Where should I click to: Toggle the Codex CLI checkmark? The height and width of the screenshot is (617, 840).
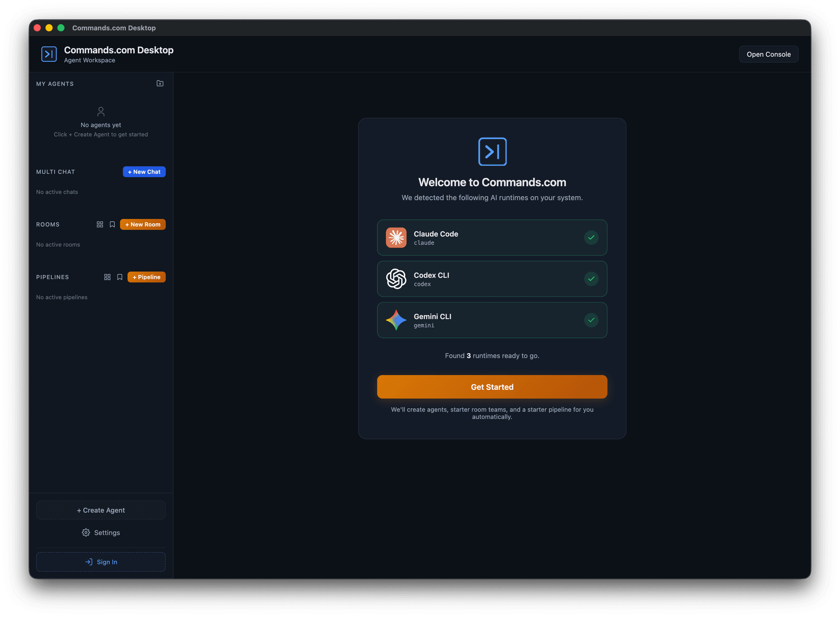[x=591, y=279]
